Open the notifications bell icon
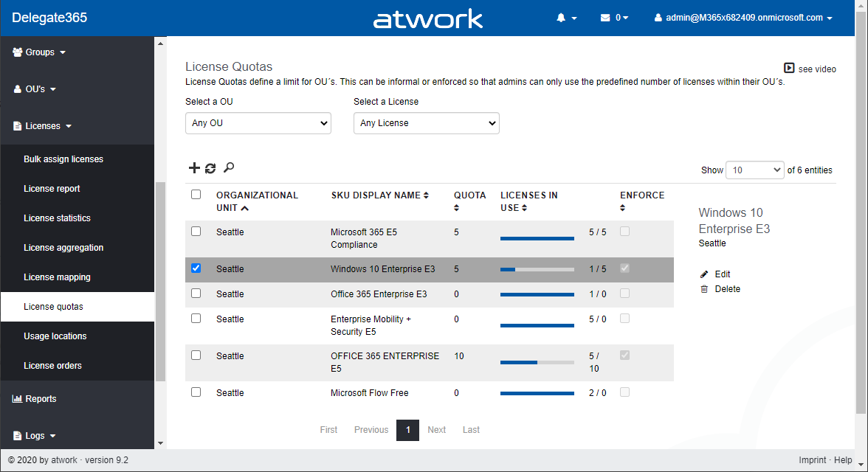The width and height of the screenshot is (868, 472). pyautogui.click(x=562, y=18)
